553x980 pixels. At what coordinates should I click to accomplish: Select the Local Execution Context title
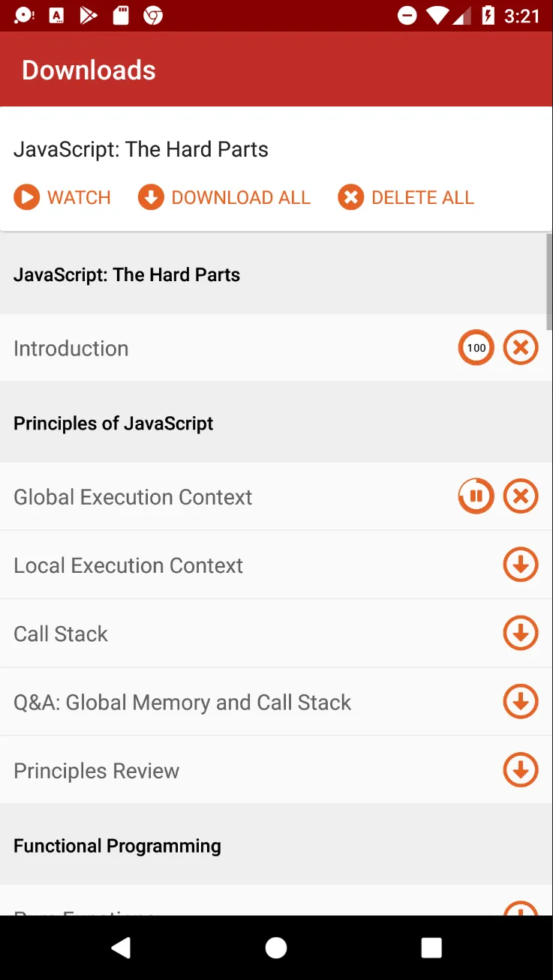(128, 565)
